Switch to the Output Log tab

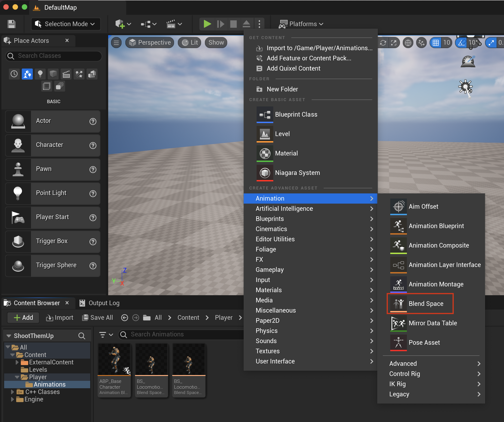100,303
